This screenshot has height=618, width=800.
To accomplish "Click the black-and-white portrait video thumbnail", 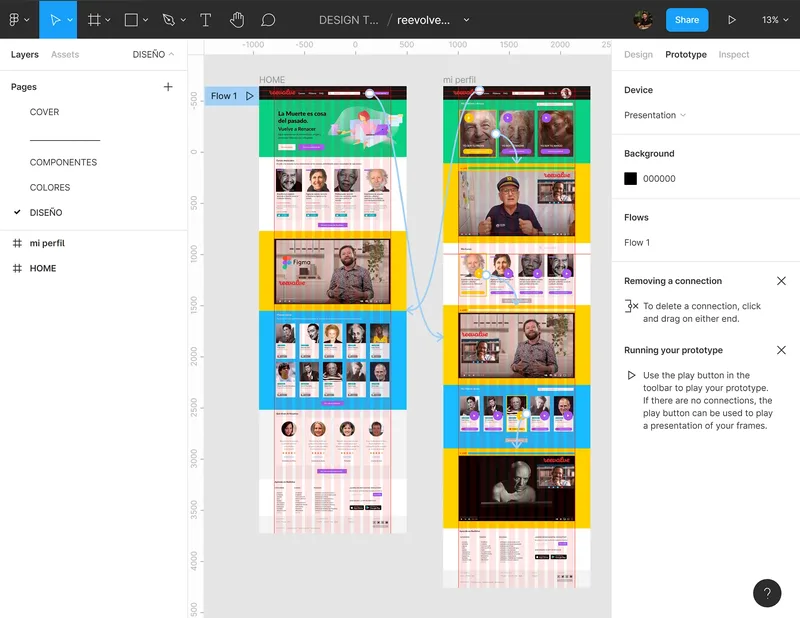I will pos(516,488).
